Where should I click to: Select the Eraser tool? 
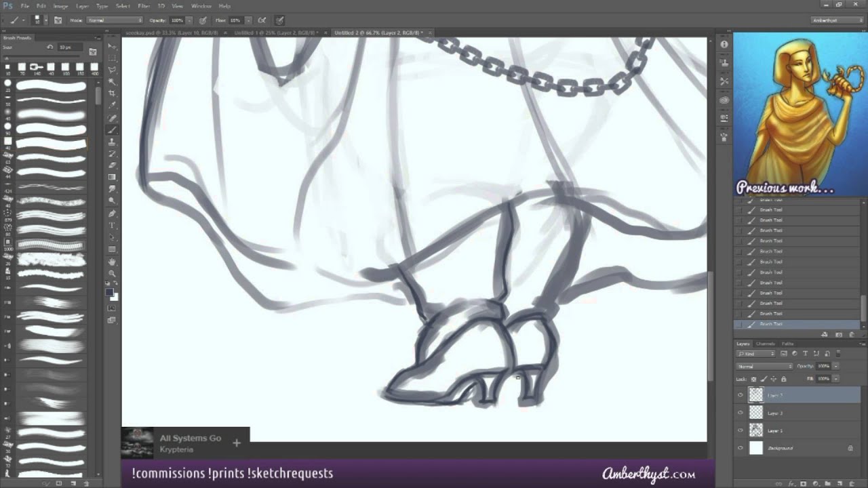point(112,166)
